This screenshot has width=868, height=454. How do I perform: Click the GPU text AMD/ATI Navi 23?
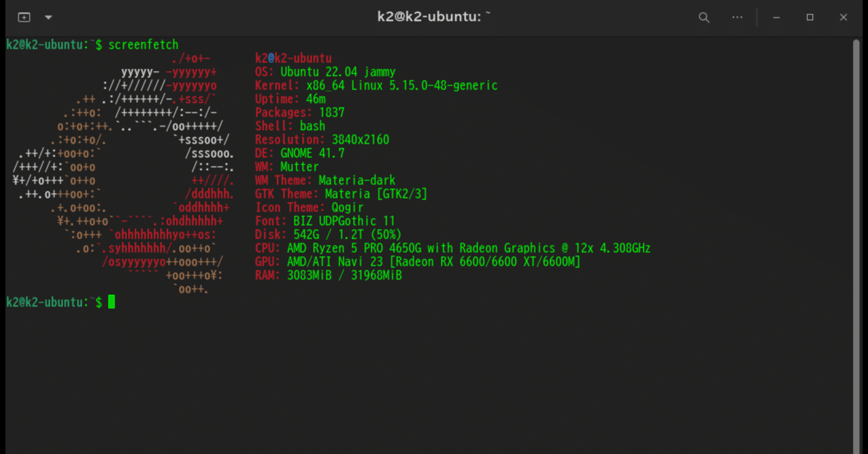334,262
